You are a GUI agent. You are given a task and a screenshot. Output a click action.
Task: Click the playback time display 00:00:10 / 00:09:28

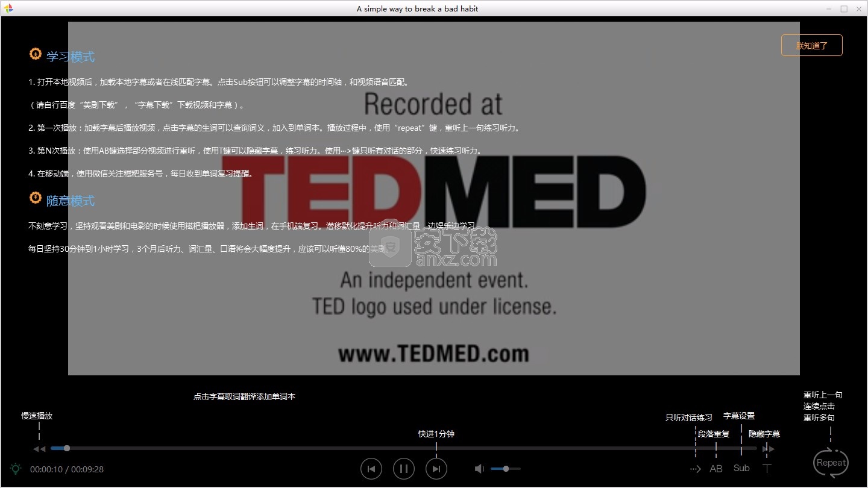(67, 469)
